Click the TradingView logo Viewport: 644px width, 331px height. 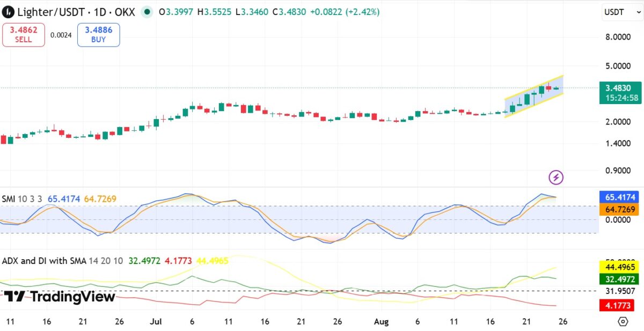pos(60,297)
